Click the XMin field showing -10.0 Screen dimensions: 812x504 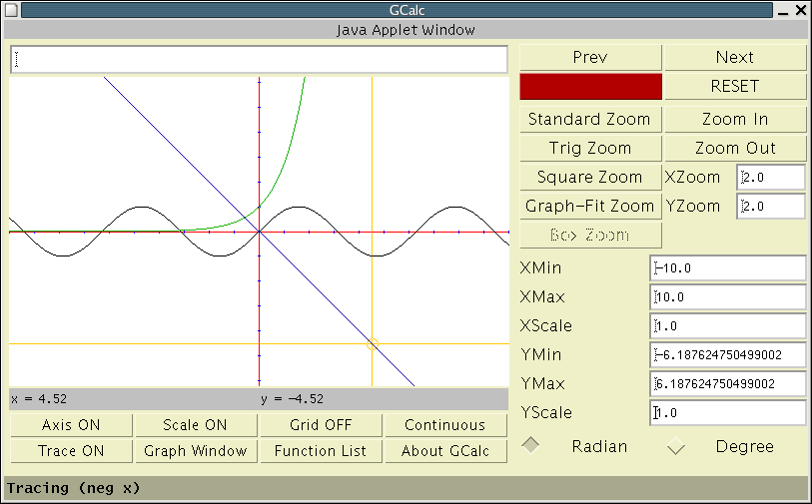pyautogui.click(x=727, y=268)
